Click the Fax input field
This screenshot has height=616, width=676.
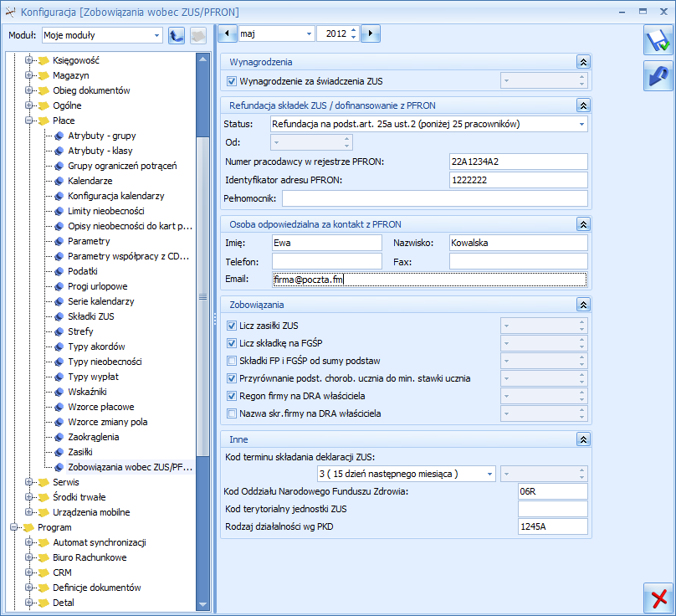(x=518, y=261)
